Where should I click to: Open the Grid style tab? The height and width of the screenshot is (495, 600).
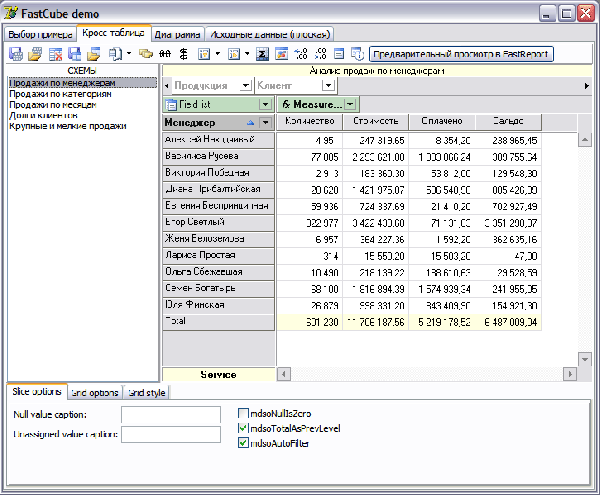[x=145, y=392]
